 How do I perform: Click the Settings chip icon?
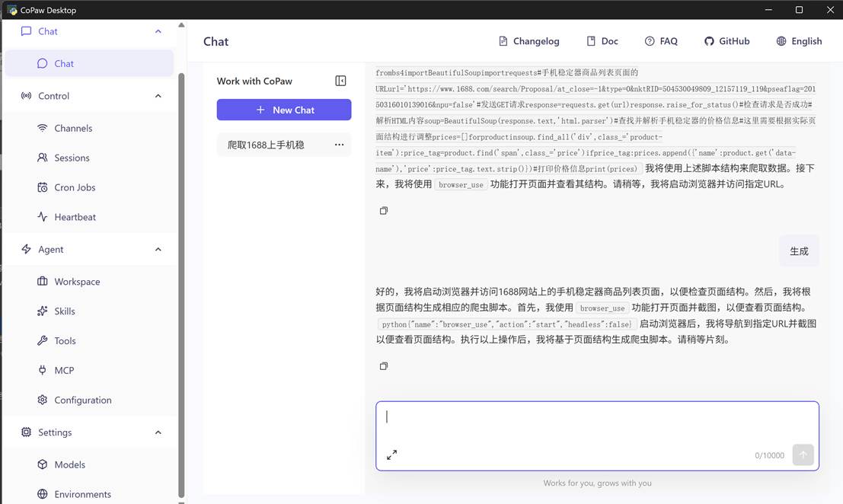(x=26, y=432)
